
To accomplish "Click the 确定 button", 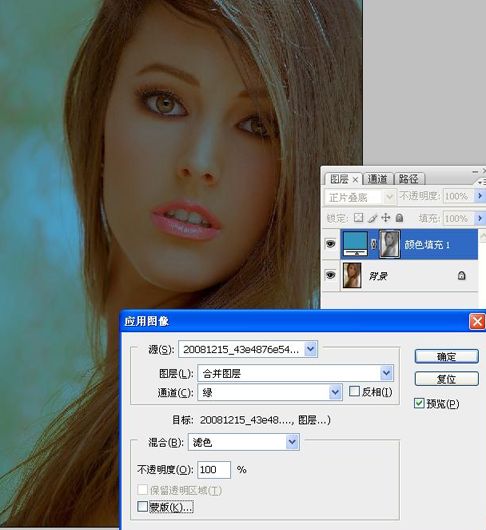I will pos(446,357).
